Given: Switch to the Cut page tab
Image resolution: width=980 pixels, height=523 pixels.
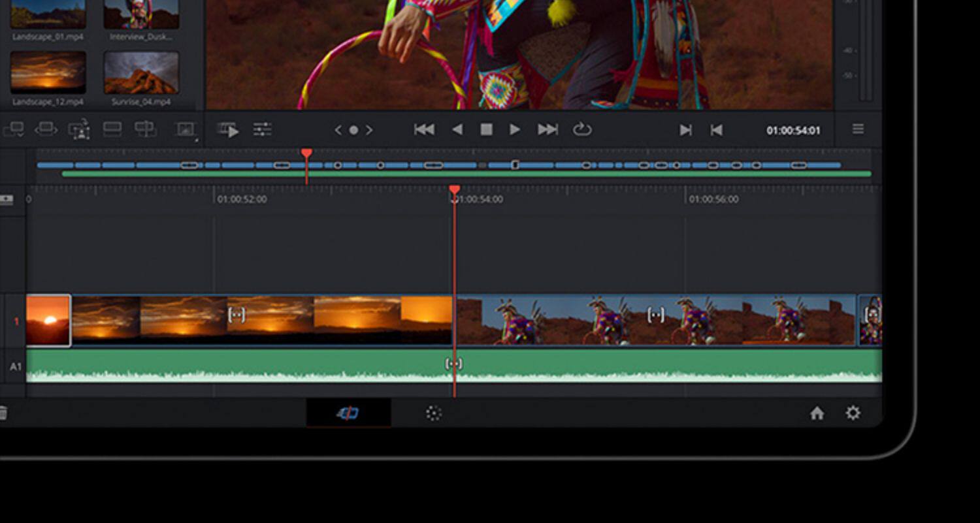Looking at the screenshot, I should coord(348,413).
